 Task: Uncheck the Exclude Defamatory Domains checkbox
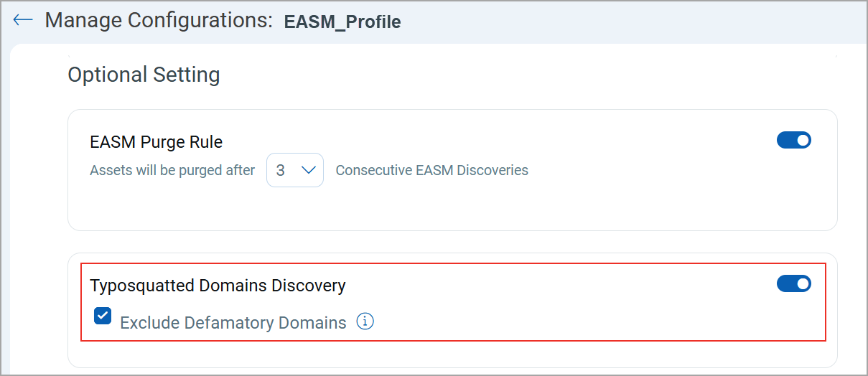[103, 316]
